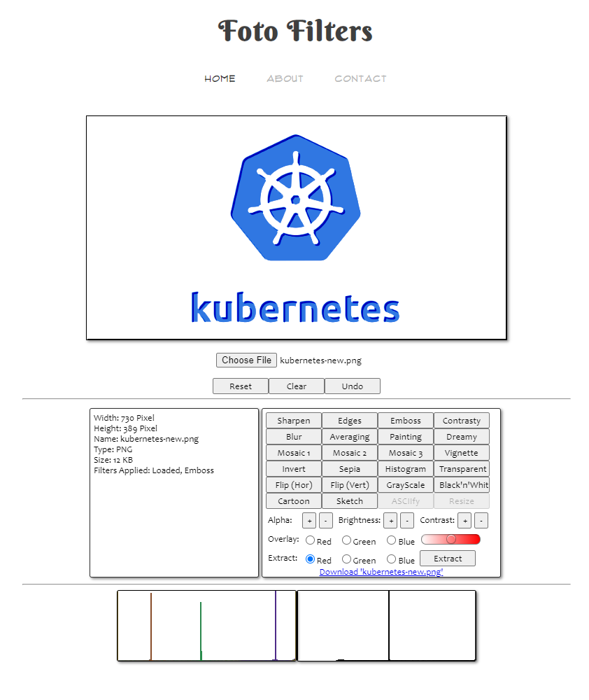Apply the Emboss filter
The width and height of the screenshot is (589, 700).
coord(405,420)
